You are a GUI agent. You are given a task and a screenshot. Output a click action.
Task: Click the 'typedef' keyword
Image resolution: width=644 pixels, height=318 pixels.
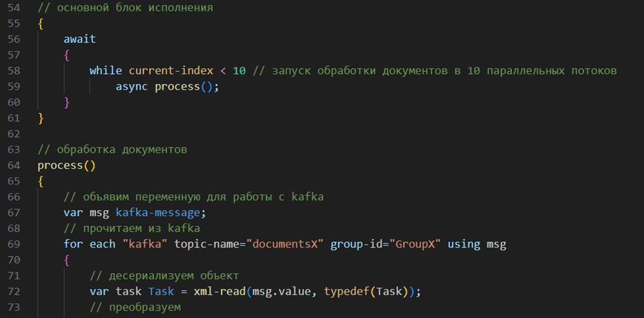point(347,292)
